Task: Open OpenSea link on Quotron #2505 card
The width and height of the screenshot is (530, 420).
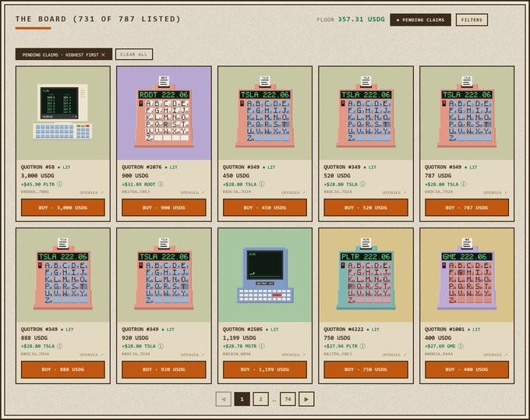Action: (294, 355)
